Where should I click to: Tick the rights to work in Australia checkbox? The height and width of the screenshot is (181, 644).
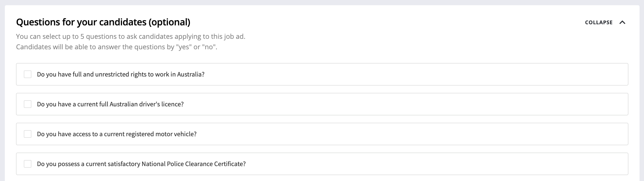[28, 74]
